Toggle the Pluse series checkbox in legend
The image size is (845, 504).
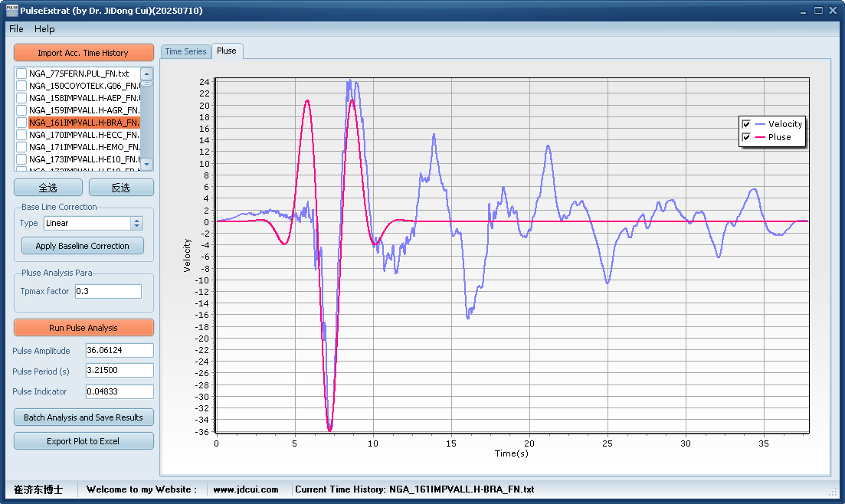746,137
